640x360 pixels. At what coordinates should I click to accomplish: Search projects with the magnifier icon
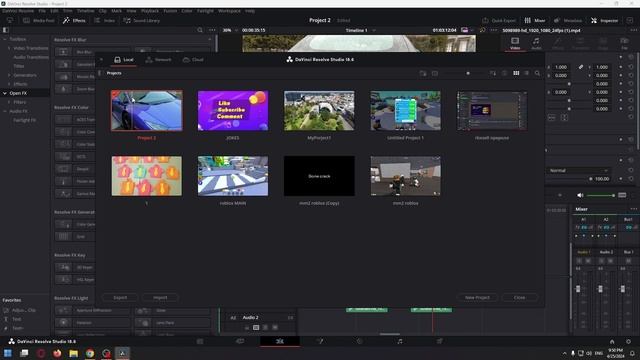(x=537, y=73)
